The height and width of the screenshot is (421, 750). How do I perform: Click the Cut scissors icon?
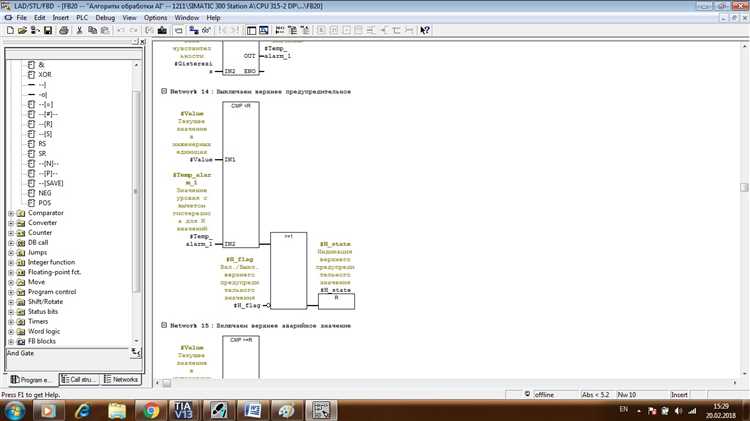point(79,30)
